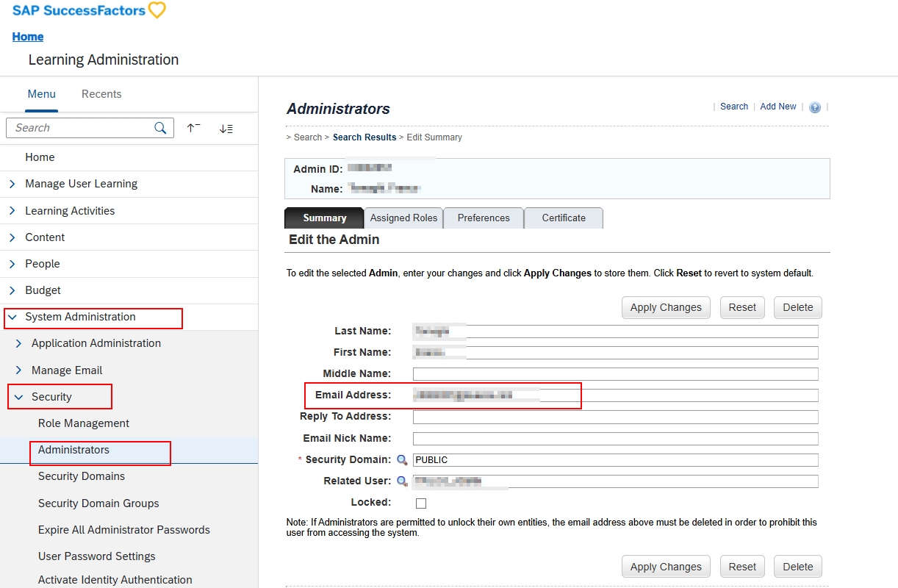Open the help question mark icon
The image size is (898, 588).
tap(814, 107)
